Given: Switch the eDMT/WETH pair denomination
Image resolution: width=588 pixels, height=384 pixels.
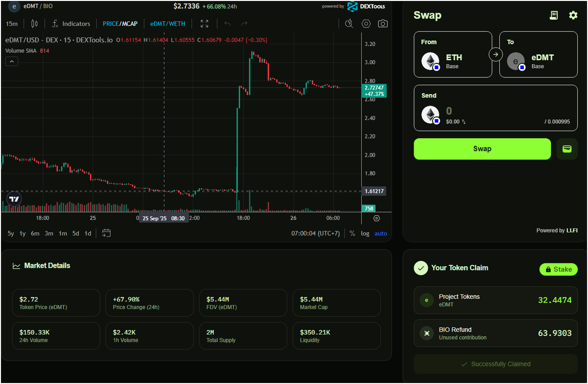Looking at the screenshot, I should (168, 24).
